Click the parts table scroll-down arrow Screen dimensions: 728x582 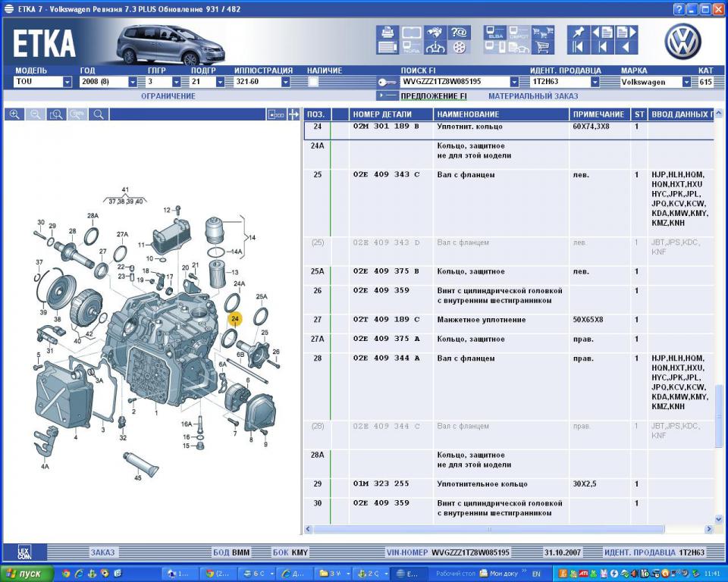[719, 519]
